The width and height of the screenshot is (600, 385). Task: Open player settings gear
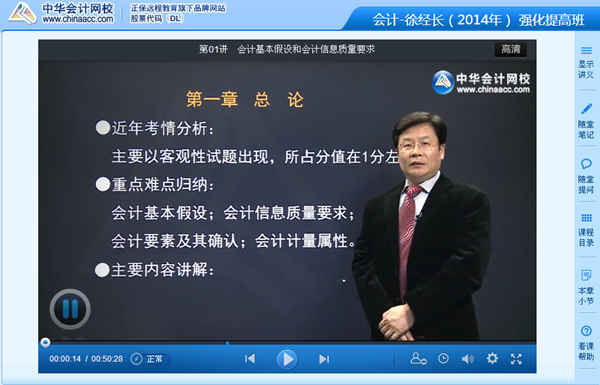(x=492, y=359)
